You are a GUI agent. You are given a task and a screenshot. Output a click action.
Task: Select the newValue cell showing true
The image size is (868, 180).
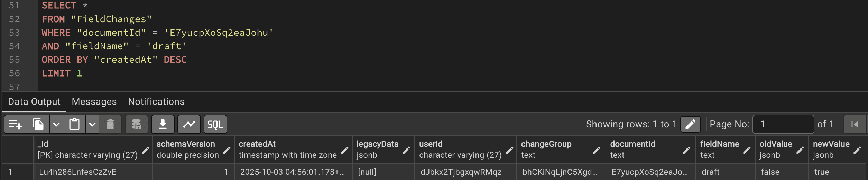837,172
